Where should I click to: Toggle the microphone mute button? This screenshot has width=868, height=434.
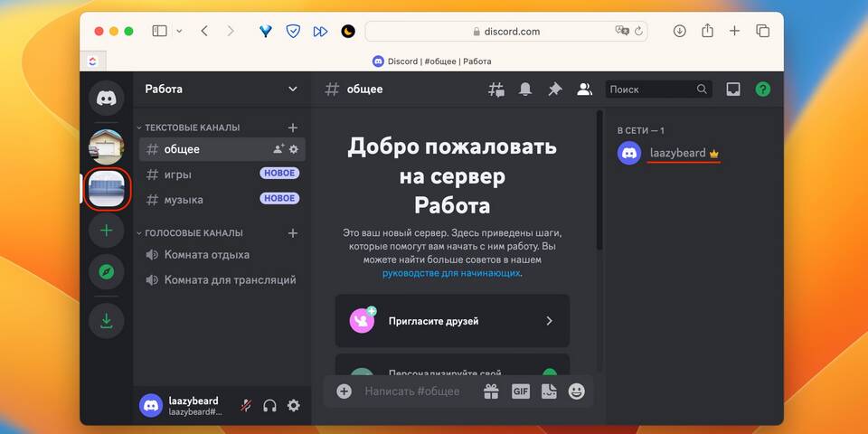point(246,406)
